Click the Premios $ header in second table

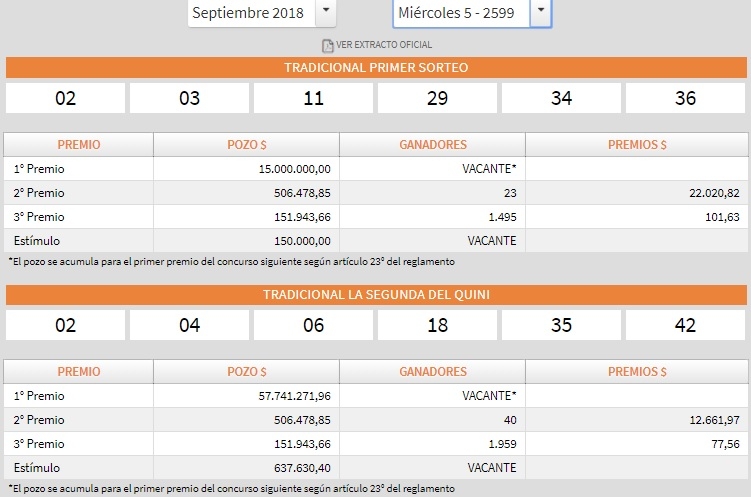point(637,371)
